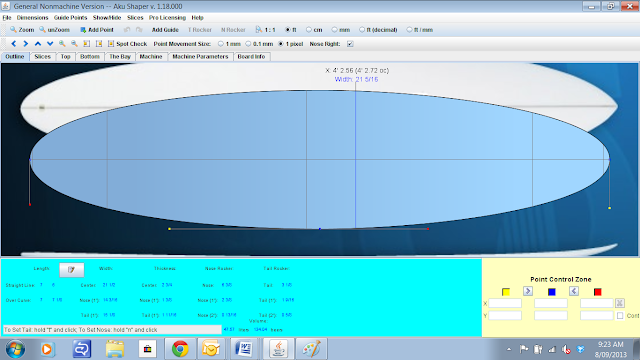
Task: Toggle the Nose Right checkbox
Action: [x=350, y=44]
